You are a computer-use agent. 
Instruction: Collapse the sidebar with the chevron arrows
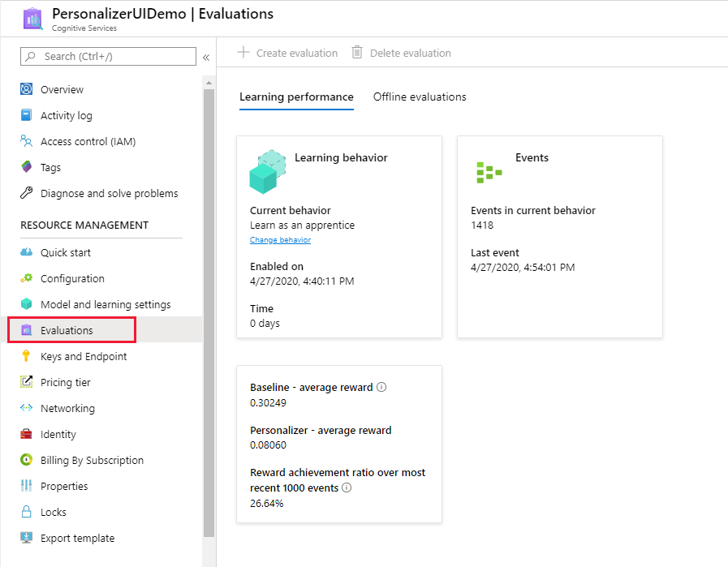205,57
